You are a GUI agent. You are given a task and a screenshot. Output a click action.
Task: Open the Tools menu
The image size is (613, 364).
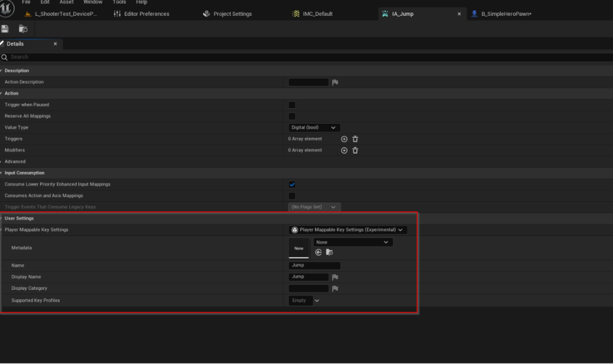click(119, 2)
